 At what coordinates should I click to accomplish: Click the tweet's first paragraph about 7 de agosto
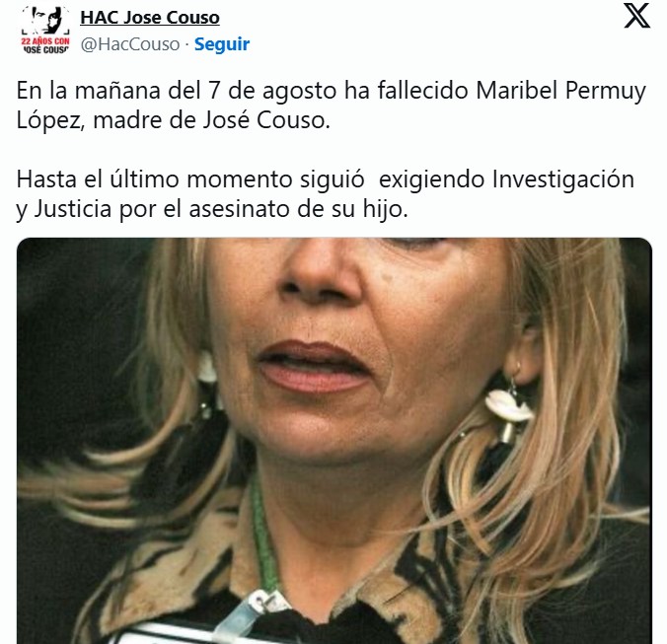(331, 105)
